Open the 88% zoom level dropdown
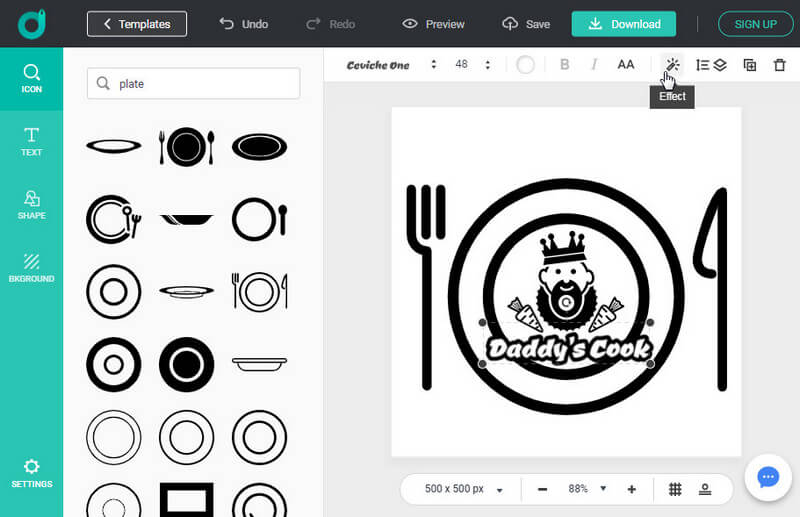Screen dimensions: 800x517 tap(588, 489)
